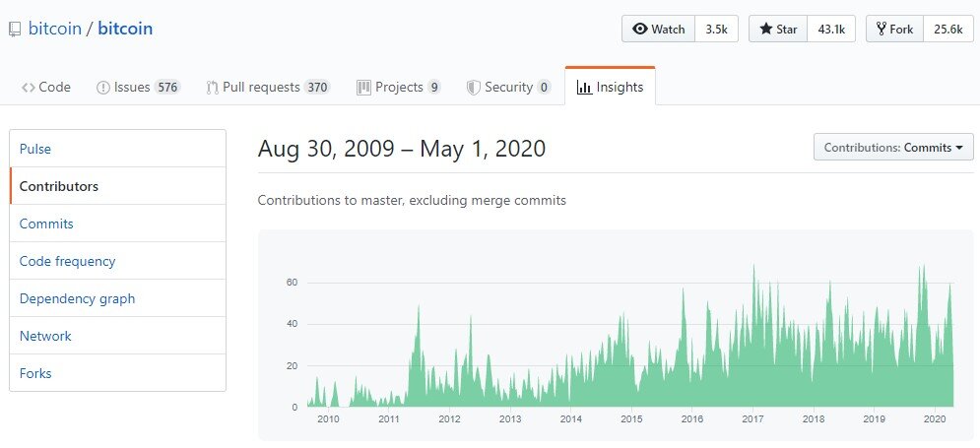Open Code frequency in the sidebar
The image size is (980, 448).
point(117,261)
